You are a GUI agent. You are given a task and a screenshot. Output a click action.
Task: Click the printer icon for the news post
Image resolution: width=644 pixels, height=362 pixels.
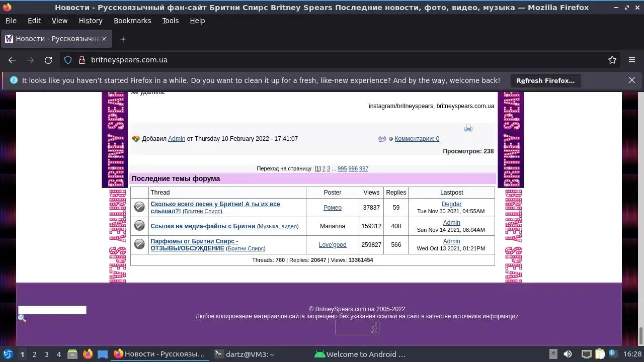(468, 128)
